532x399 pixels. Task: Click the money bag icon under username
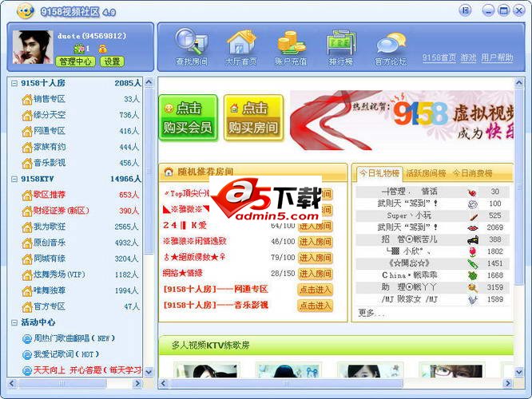(103, 49)
